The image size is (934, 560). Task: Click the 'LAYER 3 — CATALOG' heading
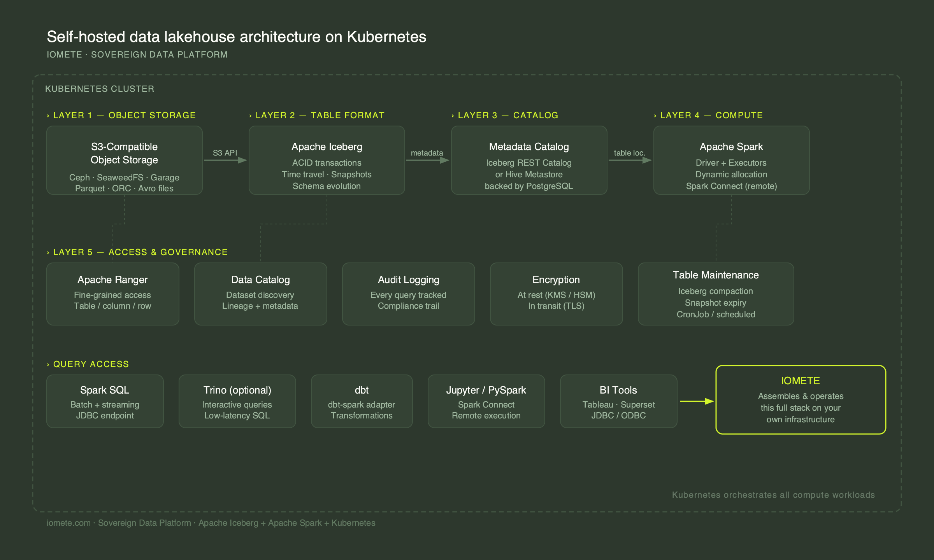click(508, 115)
